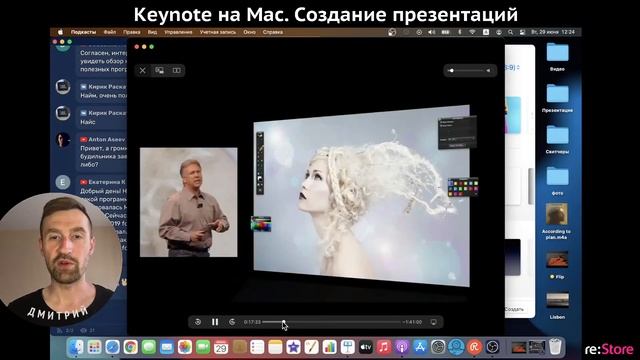This screenshot has height=360, width=640.
Task: Close the fullscreen player with X button
Action: click(142, 71)
